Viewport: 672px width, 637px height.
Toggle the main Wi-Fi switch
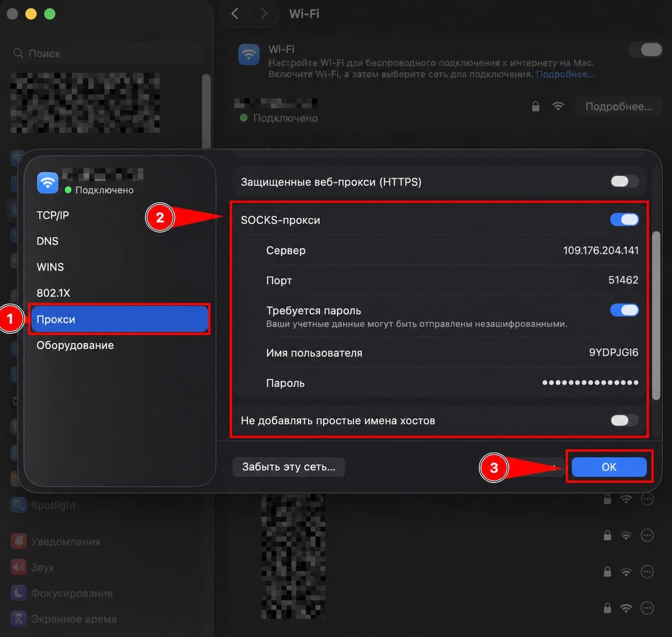645,50
